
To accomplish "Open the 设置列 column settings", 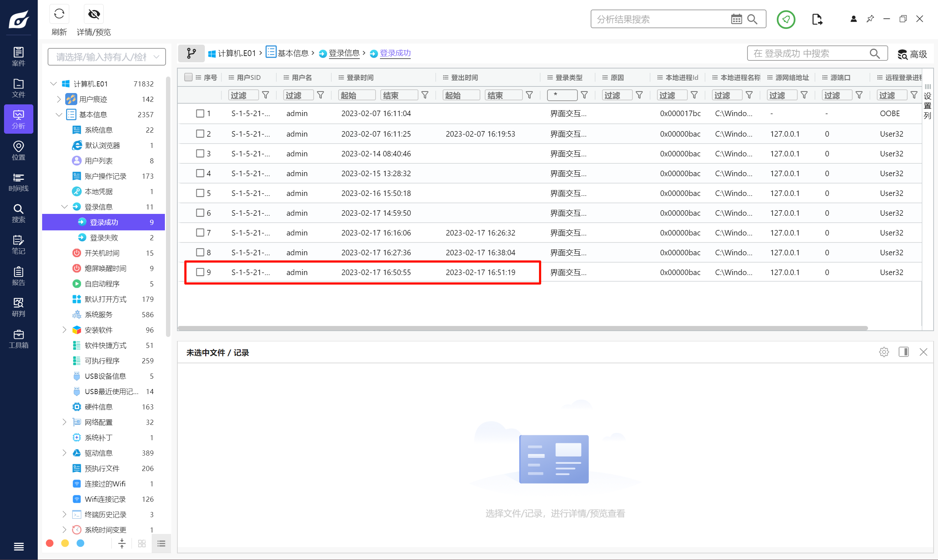I will point(927,102).
